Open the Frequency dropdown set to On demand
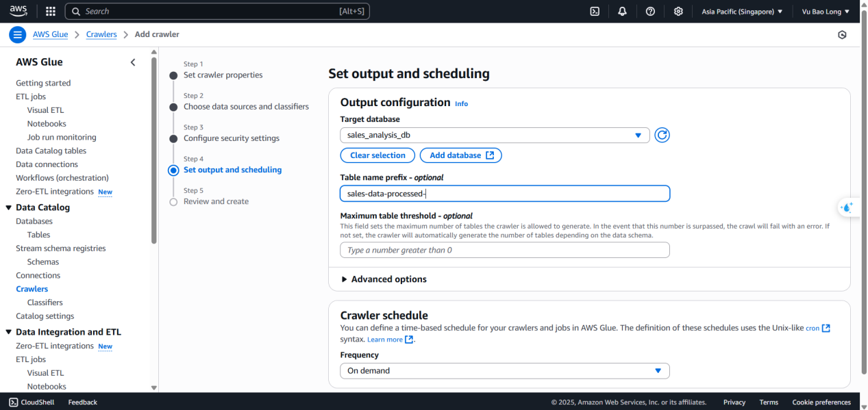Image resolution: width=868 pixels, height=410 pixels. click(505, 370)
